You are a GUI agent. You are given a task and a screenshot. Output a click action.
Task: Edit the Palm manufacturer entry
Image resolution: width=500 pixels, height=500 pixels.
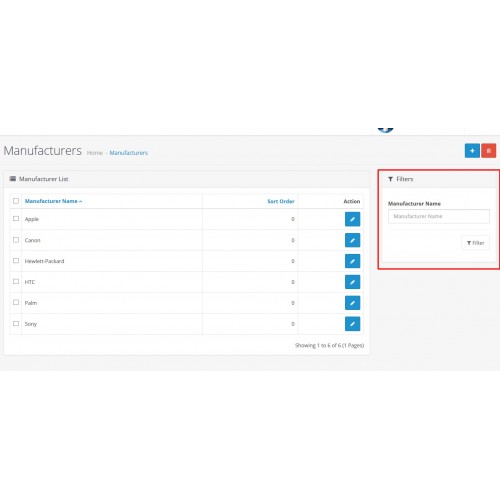(352, 303)
